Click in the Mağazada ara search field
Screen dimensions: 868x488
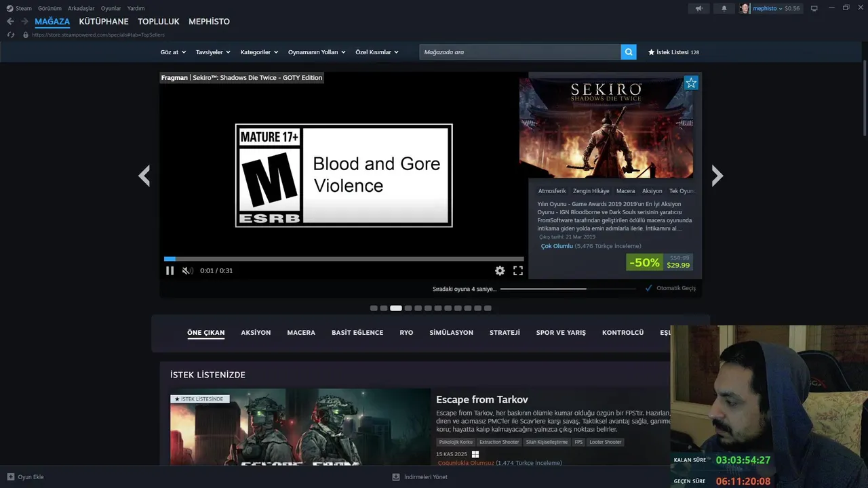click(520, 52)
